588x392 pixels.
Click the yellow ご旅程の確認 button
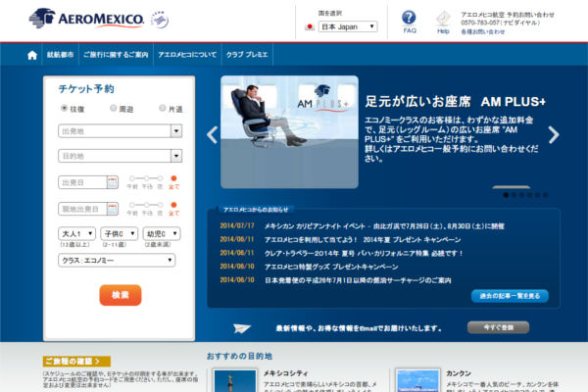tap(76, 362)
